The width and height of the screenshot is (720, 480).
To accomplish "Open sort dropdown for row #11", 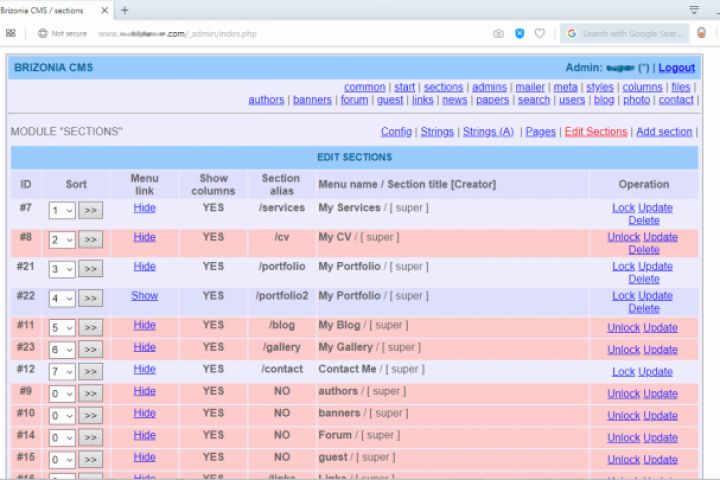I will pyautogui.click(x=62, y=328).
